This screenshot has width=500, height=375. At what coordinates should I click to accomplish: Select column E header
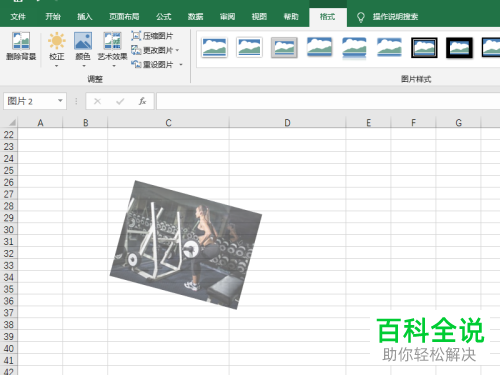pyautogui.click(x=368, y=123)
